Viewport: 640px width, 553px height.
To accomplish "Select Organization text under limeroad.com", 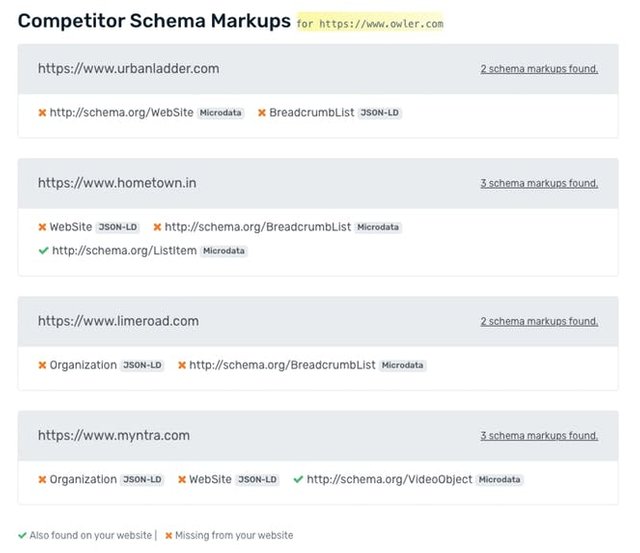I will pos(83,365).
